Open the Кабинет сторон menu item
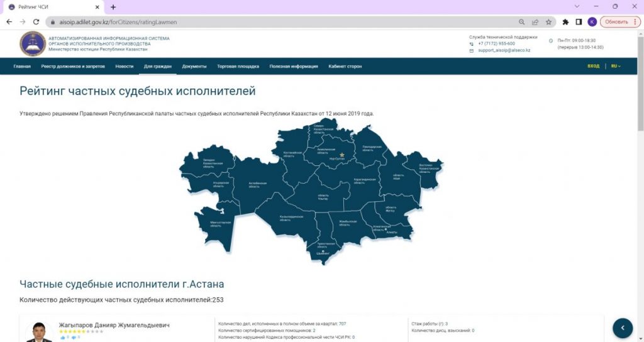The image size is (644, 342). coord(345,66)
